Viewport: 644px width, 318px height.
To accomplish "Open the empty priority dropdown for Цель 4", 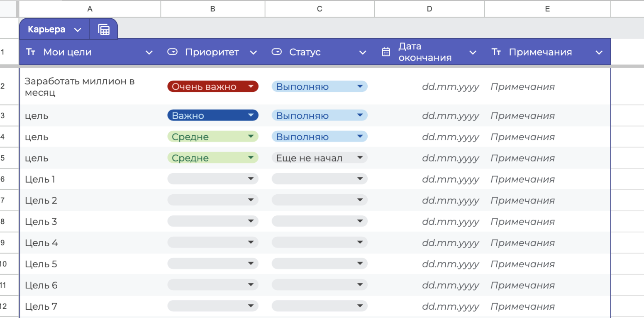I will tap(213, 242).
